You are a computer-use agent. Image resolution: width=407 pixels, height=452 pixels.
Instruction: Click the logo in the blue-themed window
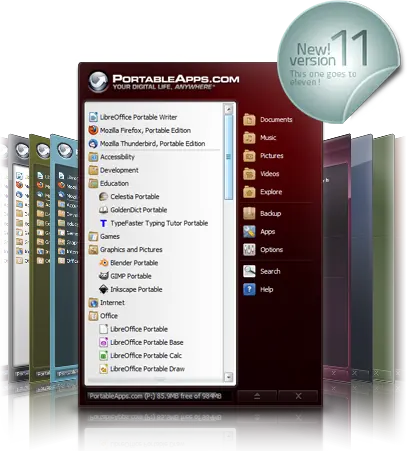(65, 150)
